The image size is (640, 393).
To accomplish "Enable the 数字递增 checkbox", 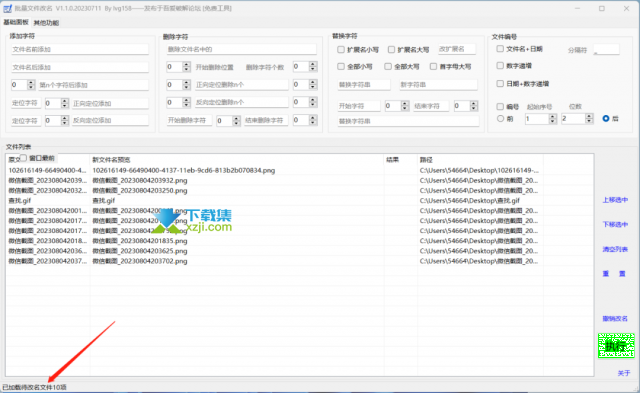I will pyautogui.click(x=500, y=66).
